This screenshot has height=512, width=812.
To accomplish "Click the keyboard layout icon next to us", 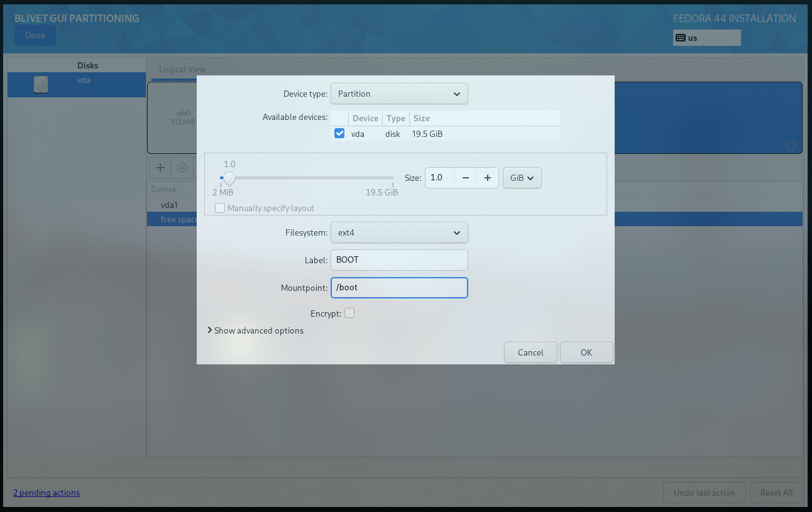I will pos(681,38).
